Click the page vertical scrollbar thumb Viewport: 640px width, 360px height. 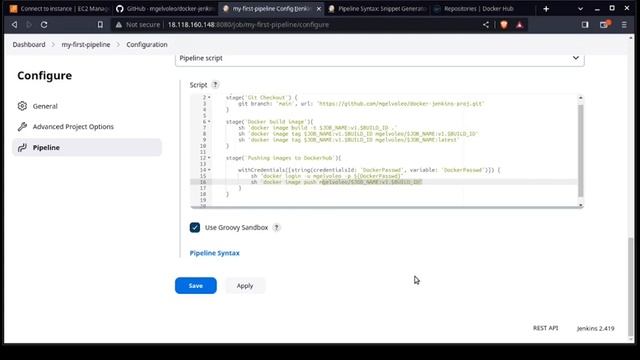[x=631, y=286]
